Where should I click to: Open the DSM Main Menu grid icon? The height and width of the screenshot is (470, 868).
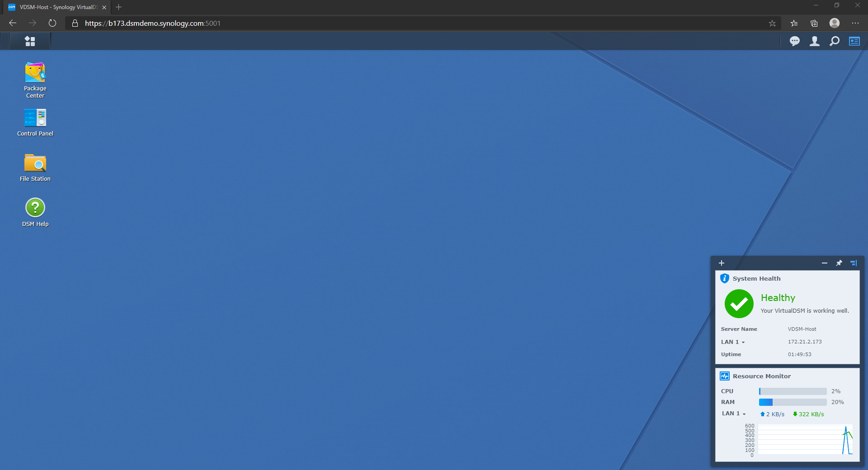click(30, 41)
